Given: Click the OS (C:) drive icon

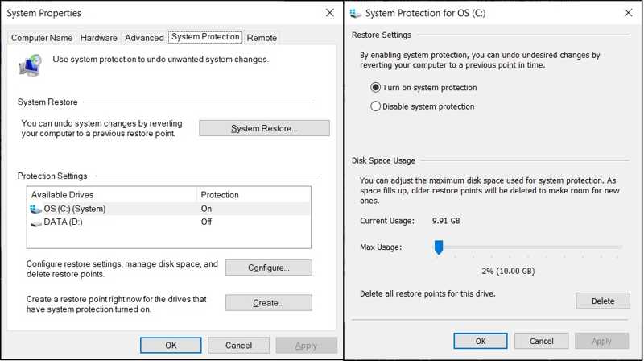Looking at the screenshot, I should tap(36, 210).
